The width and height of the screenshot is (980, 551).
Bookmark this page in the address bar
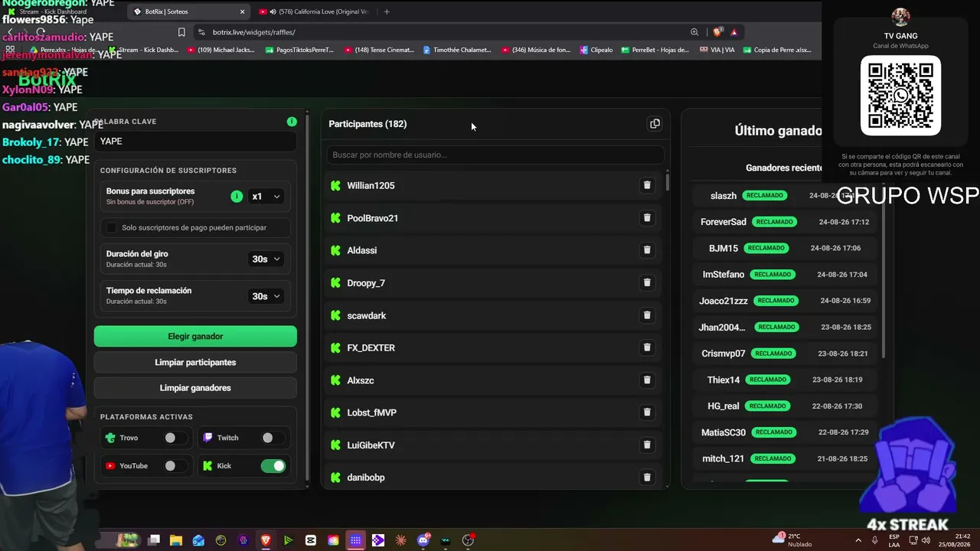tap(181, 32)
